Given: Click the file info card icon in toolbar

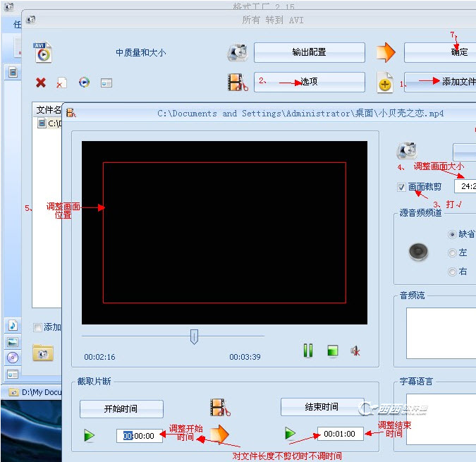Looking at the screenshot, I should (x=106, y=83).
